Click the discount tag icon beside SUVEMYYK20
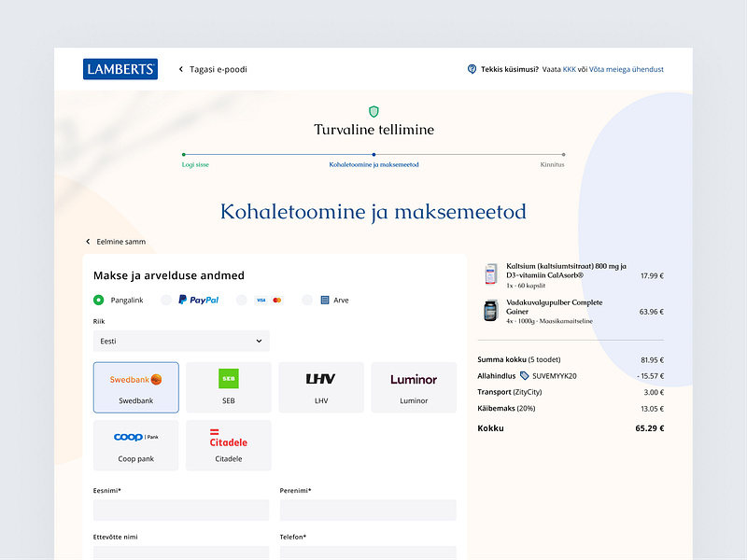This screenshot has width=747, height=560. click(524, 376)
